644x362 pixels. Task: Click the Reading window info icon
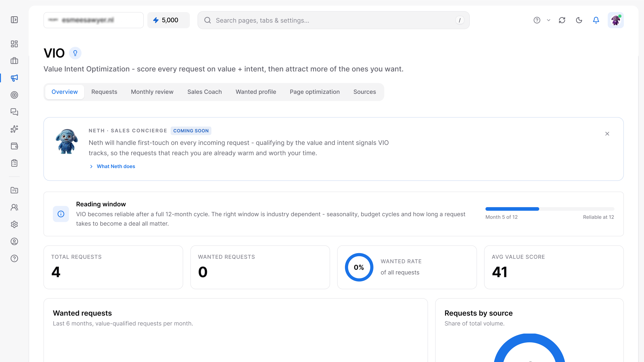pyautogui.click(x=61, y=214)
